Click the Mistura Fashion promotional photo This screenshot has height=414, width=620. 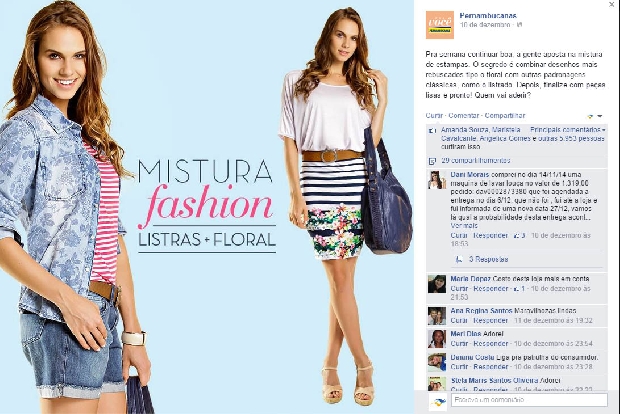click(x=207, y=207)
